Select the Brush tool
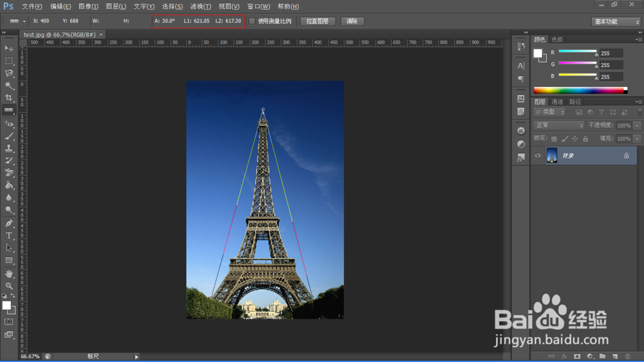The width and height of the screenshot is (644, 362). pos(8,136)
